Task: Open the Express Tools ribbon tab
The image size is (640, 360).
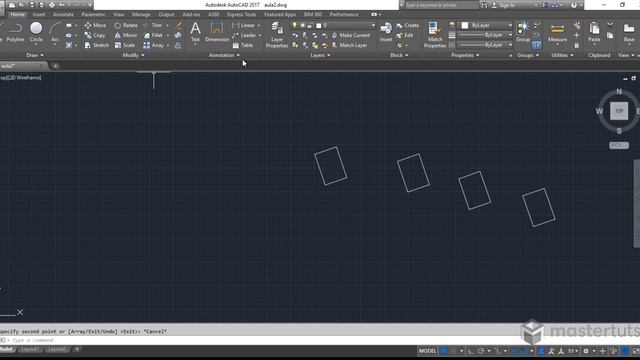Action: (242, 14)
